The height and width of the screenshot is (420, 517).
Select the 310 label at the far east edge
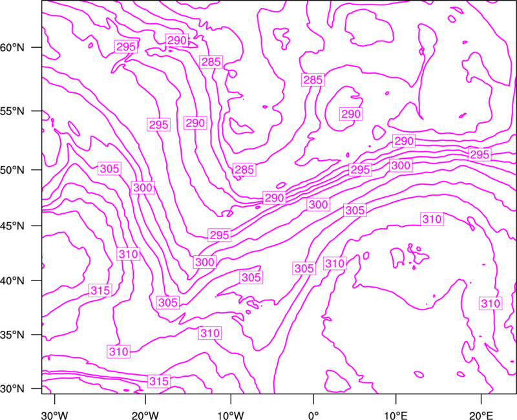click(491, 303)
